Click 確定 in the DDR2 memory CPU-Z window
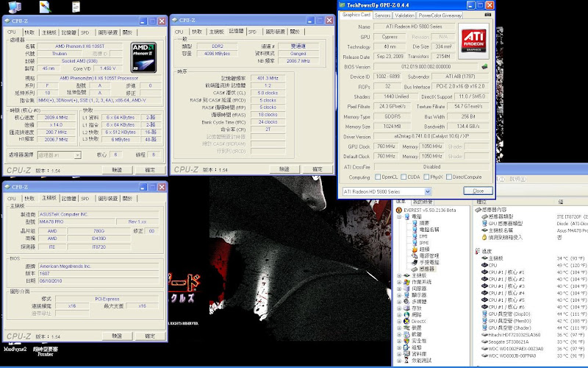This screenshot has height=368, width=588. pos(318,169)
